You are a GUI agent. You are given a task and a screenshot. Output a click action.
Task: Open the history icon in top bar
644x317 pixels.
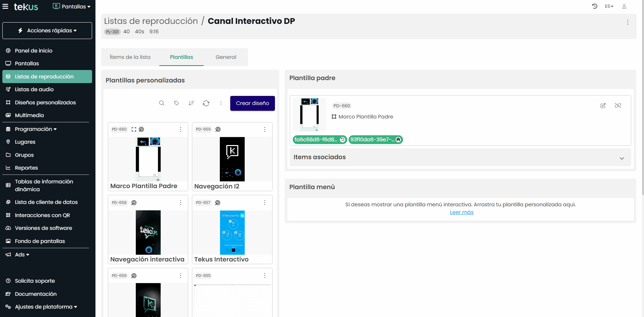tap(595, 6)
